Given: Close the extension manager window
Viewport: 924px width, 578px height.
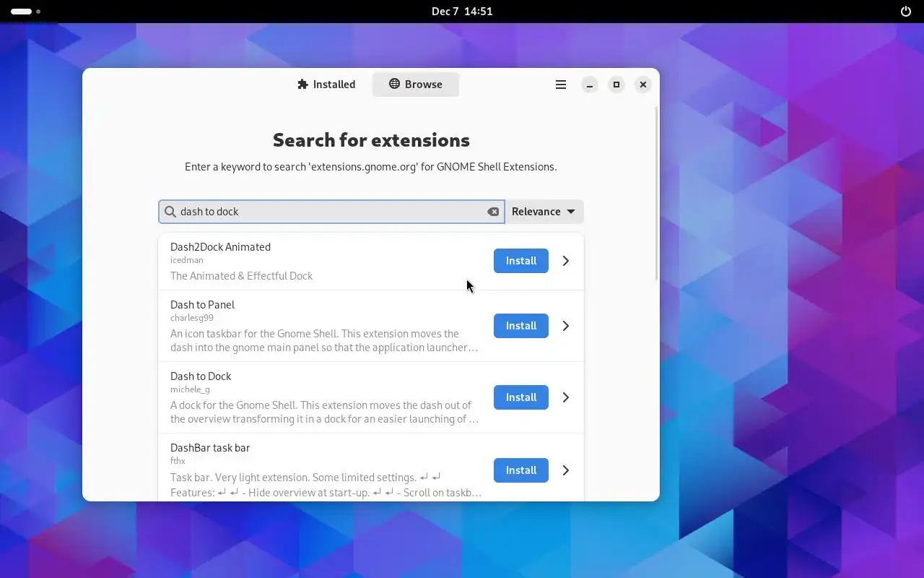Looking at the screenshot, I should point(643,85).
